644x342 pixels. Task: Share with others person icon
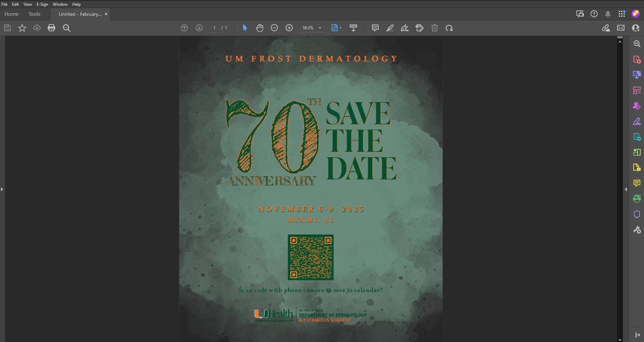click(x=636, y=28)
